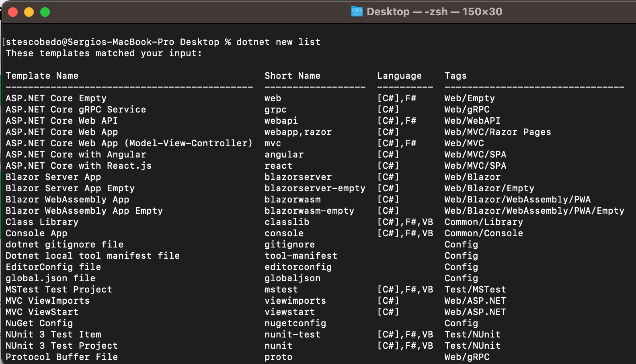This screenshot has height=364, width=636.
Task: Click short name 'nunit'
Action: [x=278, y=346]
